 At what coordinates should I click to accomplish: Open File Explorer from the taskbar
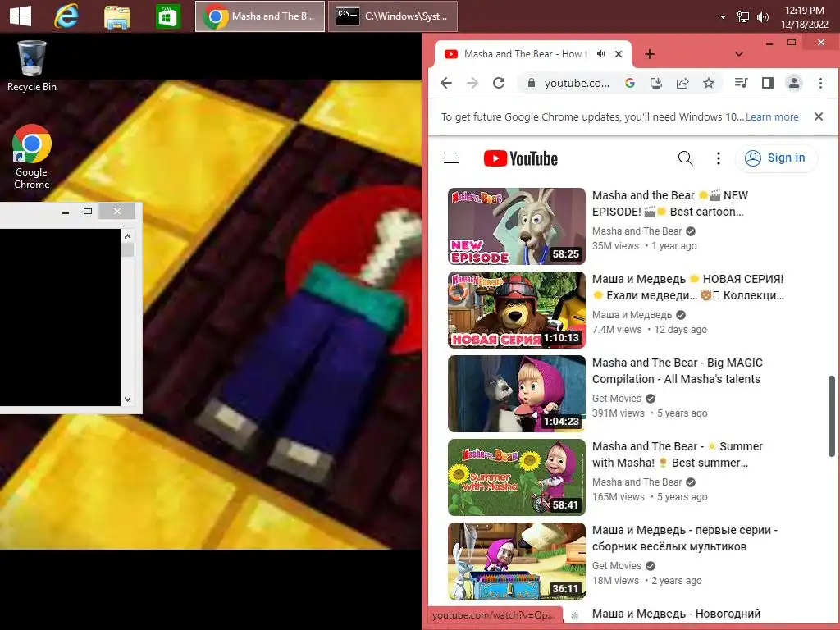[x=116, y=16]
